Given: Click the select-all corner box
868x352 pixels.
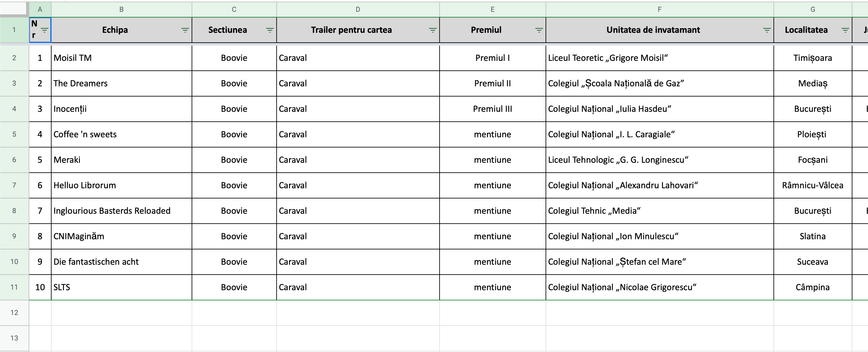Looking at the screenshot, I should (x=14, y=9).
